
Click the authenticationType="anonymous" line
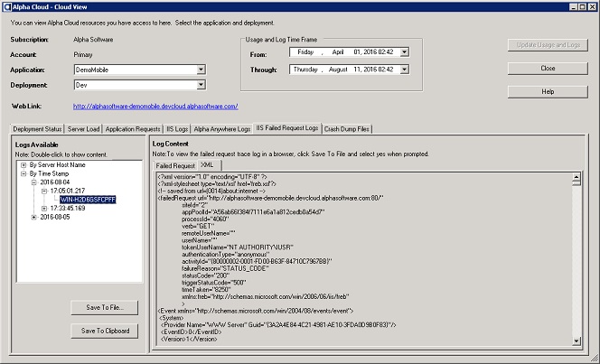[226, 255]
